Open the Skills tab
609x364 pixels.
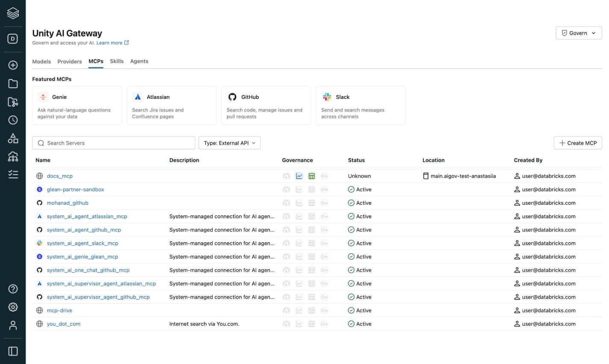pyautogui.click(x=117, y=62)
